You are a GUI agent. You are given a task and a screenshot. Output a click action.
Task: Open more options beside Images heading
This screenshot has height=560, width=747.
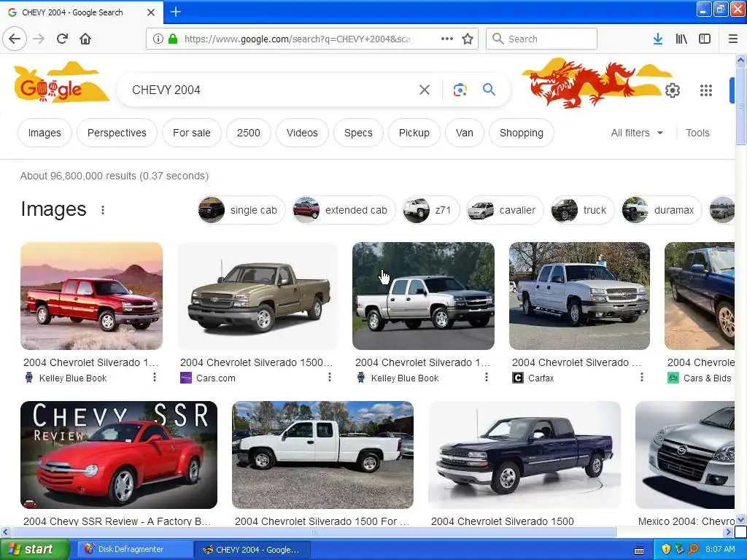point(103,210)
